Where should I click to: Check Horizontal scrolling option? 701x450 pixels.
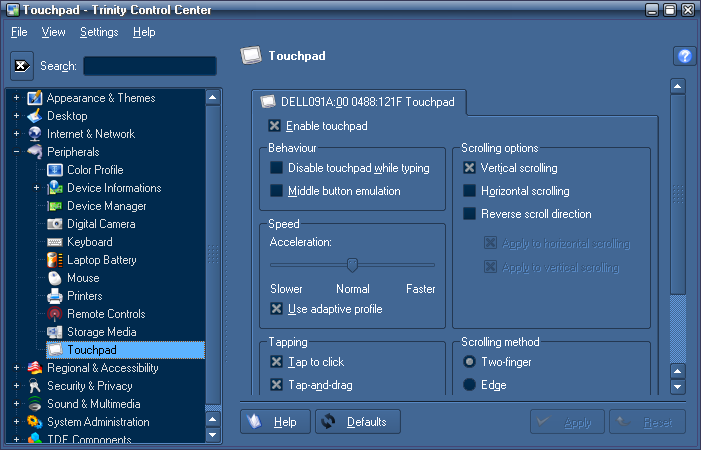(469, 191)
